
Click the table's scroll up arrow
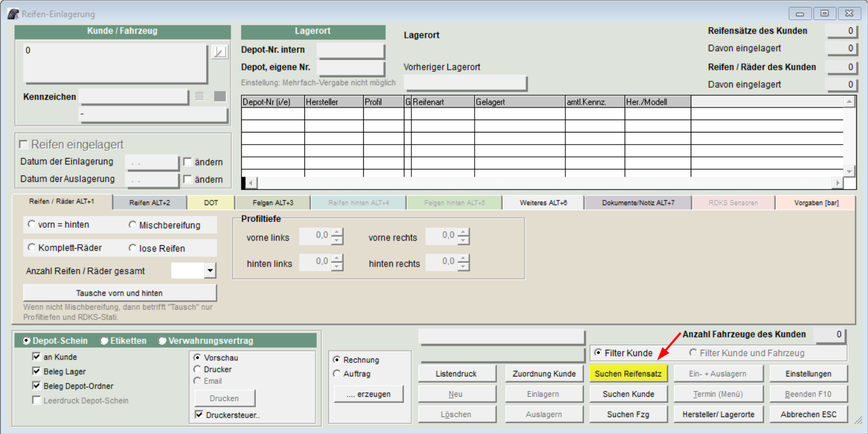(849, 102)
